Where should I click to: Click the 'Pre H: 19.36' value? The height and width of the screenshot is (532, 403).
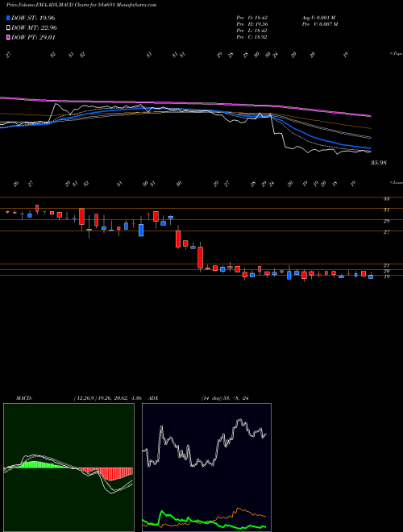pyautogui.click(x=252, y=24)
